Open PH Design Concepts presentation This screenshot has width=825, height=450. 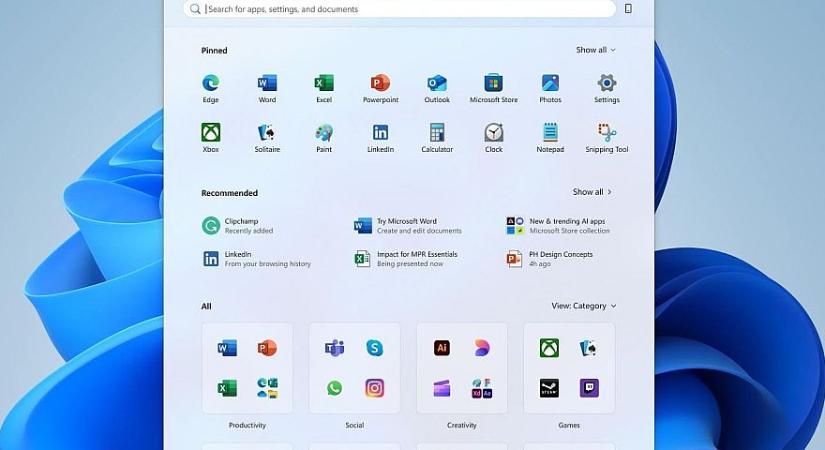click(x=549, y=259)
